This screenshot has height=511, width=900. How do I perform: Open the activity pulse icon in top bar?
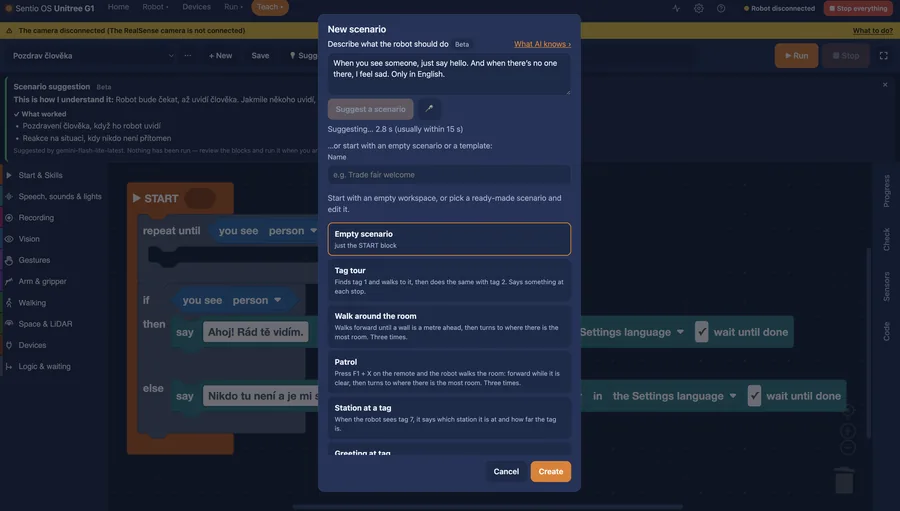676,9
